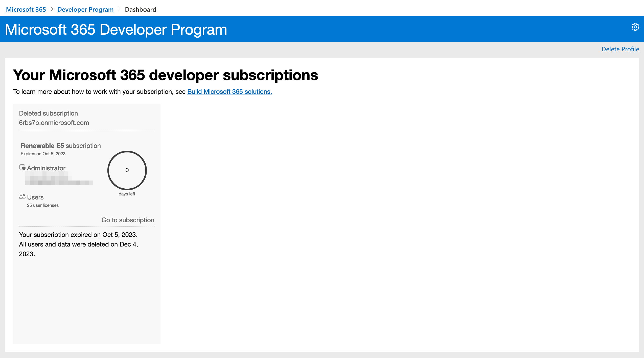Select the Dashboard breadcrumb text

141,9
